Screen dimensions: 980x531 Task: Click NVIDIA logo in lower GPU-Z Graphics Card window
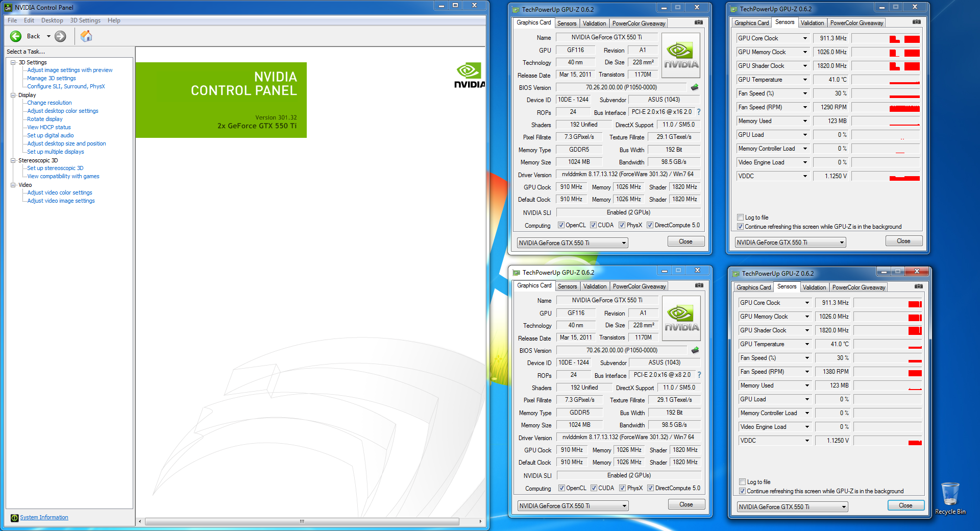click(681, 319)
